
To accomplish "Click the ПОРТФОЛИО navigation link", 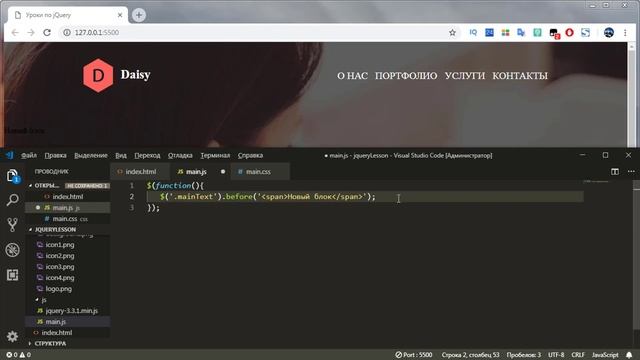I will (406, 76).
